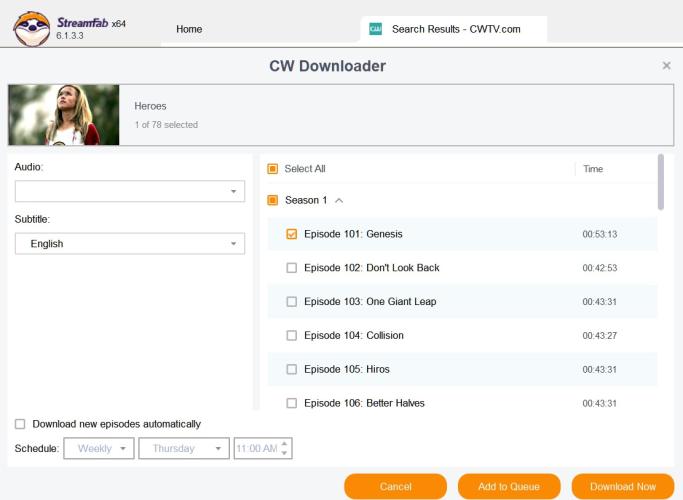Click the Heroes show thumbnail
Screen dimensions: 683x500
64,115
